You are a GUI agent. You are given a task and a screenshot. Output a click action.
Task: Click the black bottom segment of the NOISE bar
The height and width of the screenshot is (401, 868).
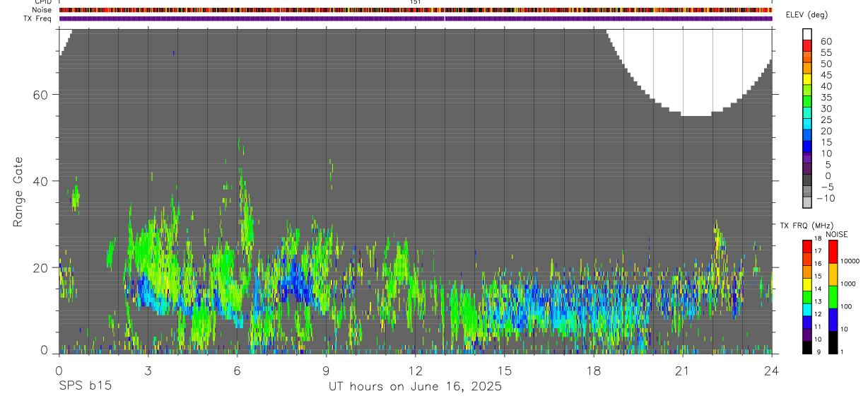(x=833, y=342)
